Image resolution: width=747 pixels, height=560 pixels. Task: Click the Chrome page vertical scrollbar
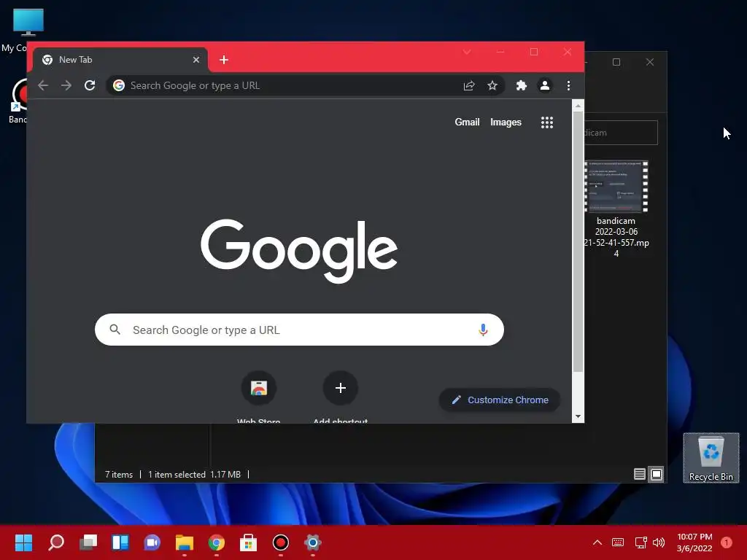[578, 243]
